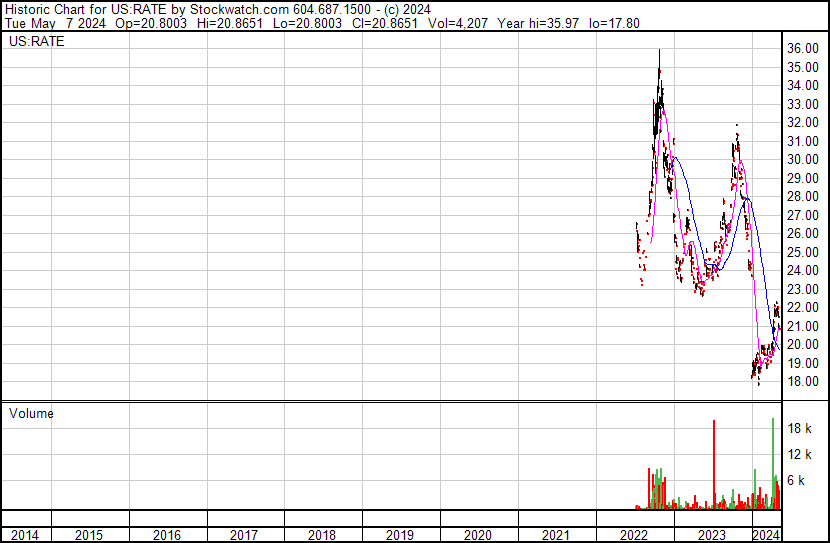Viewport: 830px width, 543px height.
Task: Click the US:RATE ticker label in chart
Action: [x=37, y=41]
